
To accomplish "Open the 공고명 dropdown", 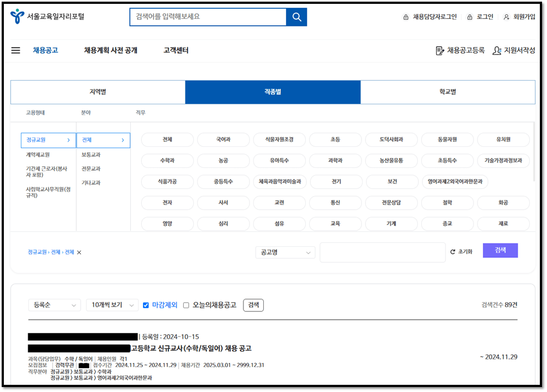I will [x=285, y=252].
